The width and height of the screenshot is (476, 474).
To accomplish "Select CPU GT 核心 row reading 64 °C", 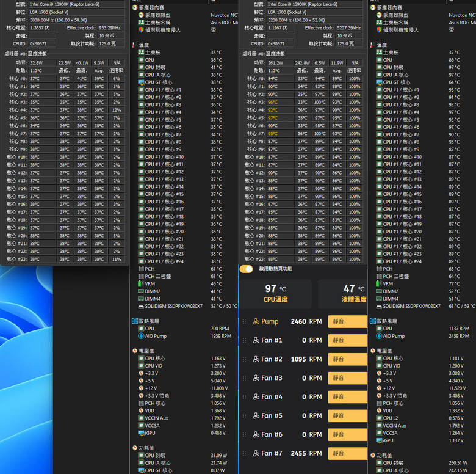I will pos(425,82).
